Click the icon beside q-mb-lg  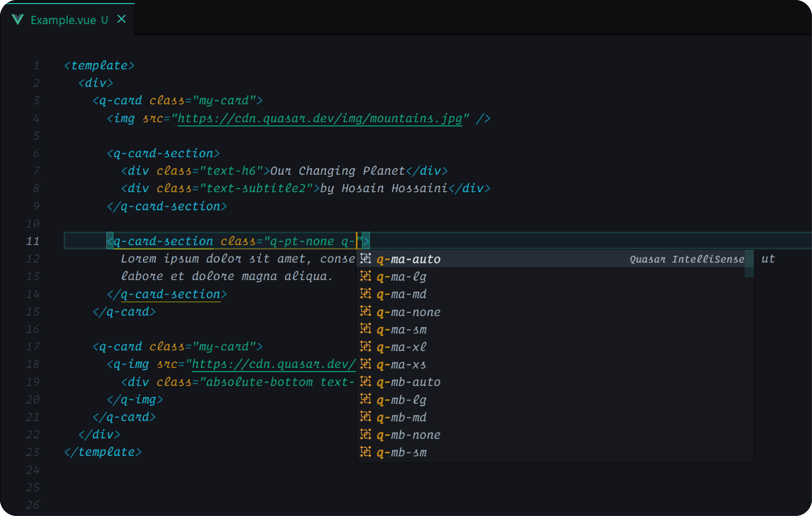366,399
